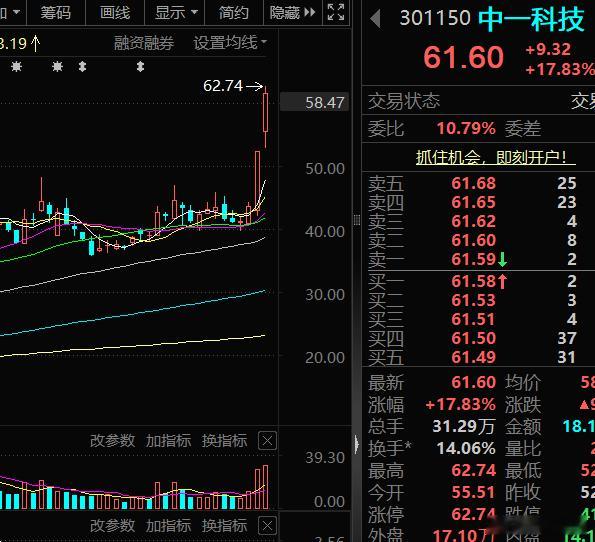Image resolution: width=595 pixels, height=542 pixels.
Task: Click the rightmost diamond event marker
Action: point(140,67)
